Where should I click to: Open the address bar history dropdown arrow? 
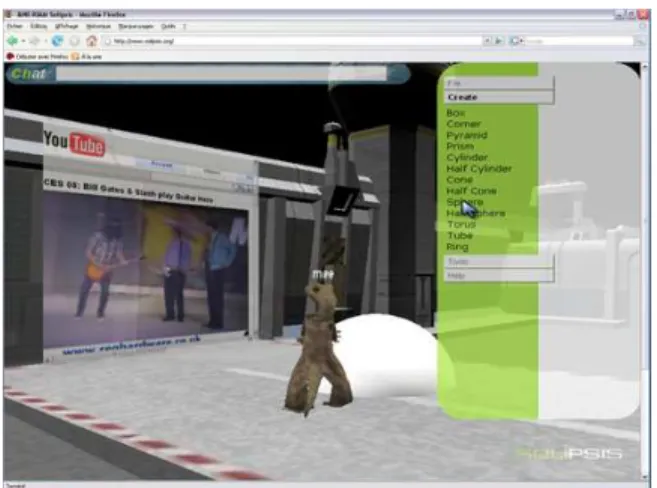(488, 41)
